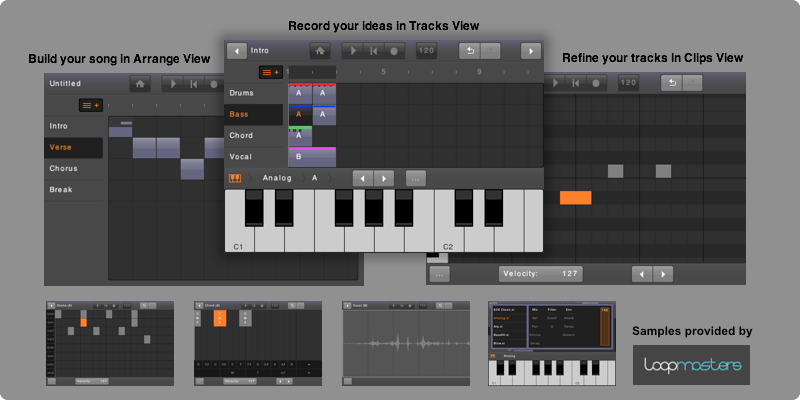Go home from the Tracks View toolbar
Viewport: 800px width, 400px height.
pos(320,51)
